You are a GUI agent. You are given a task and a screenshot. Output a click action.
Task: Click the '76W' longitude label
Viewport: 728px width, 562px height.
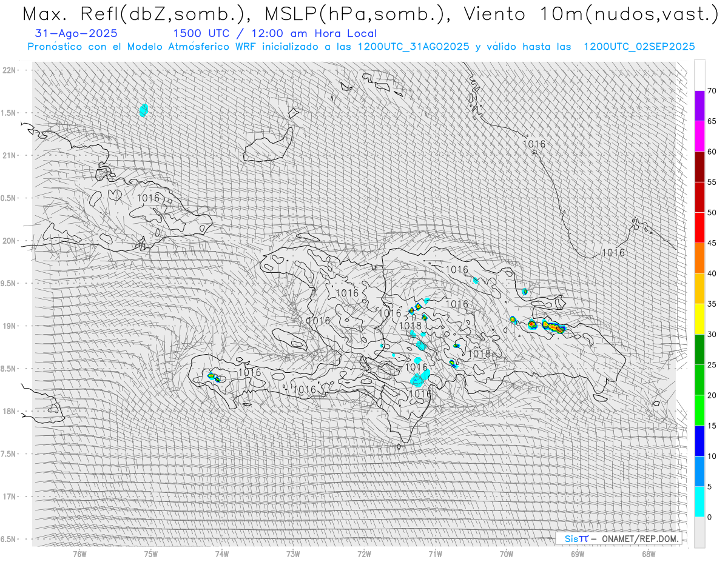pyautogui.click(x=79, y=554)
